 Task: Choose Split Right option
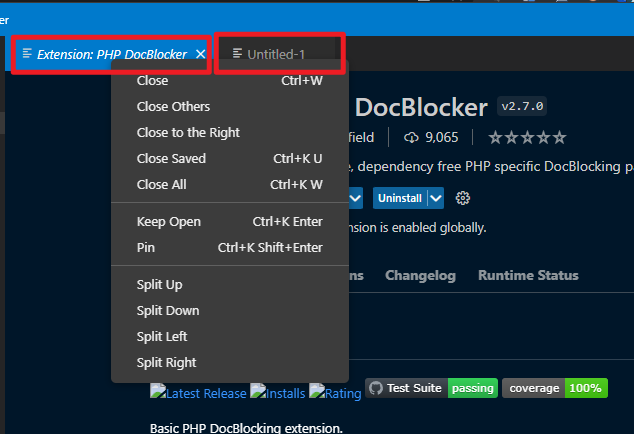click(x=230, y=362)
